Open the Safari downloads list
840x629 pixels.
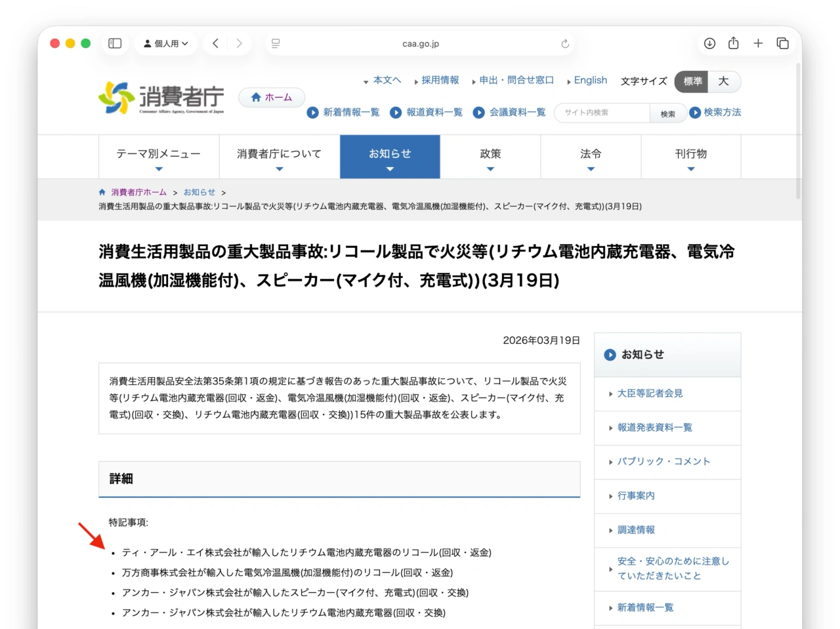coord(709,43)
